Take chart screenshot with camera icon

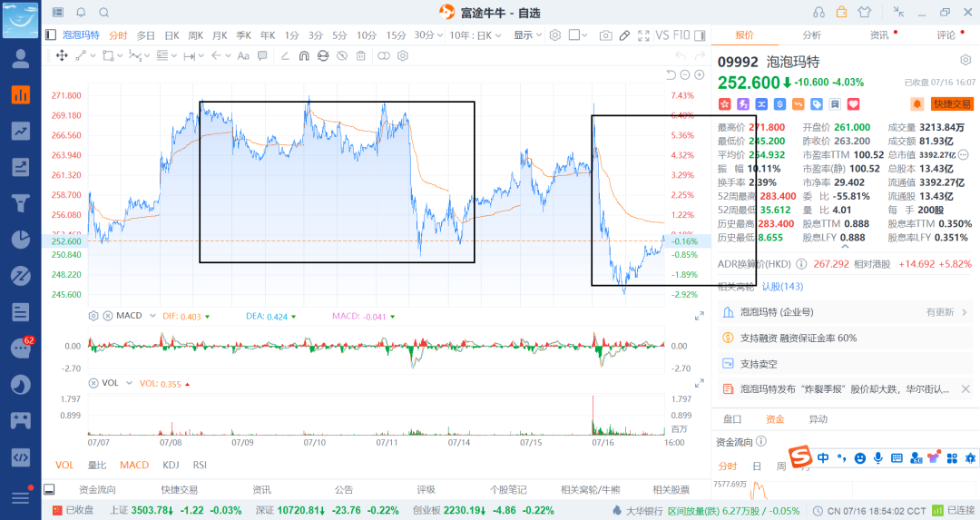[605, 35]
